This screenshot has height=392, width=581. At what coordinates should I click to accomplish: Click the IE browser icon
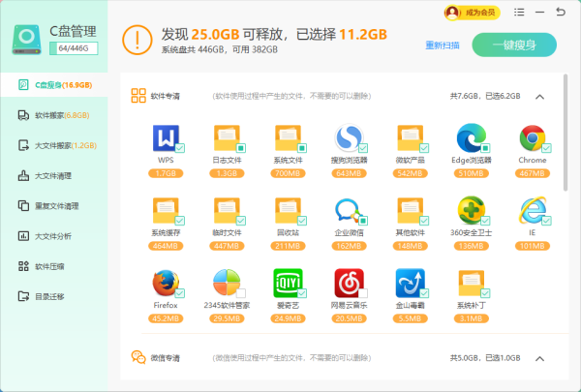click(532, 210)
